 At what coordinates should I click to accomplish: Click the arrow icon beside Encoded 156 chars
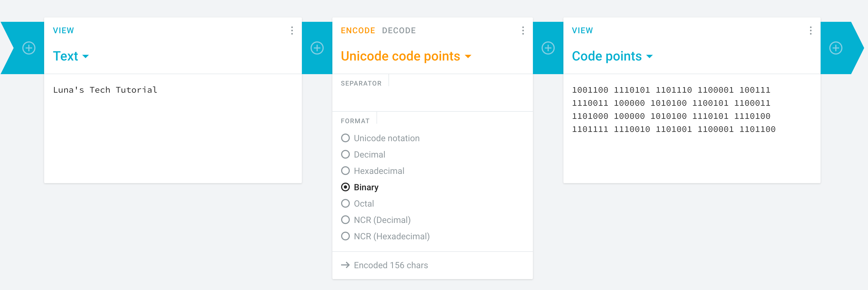pyautogui.click(x=345, y=265)
